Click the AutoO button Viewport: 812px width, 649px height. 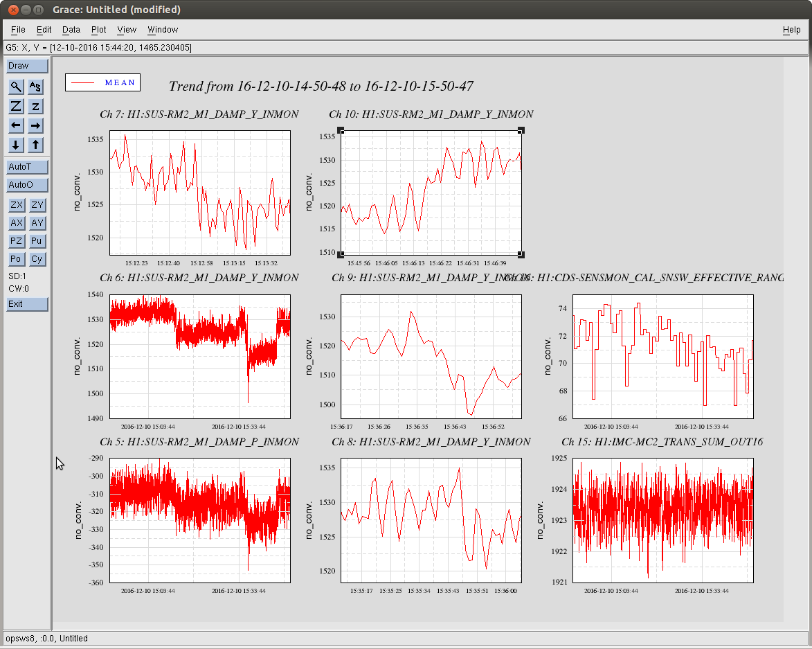pos(27,185)
